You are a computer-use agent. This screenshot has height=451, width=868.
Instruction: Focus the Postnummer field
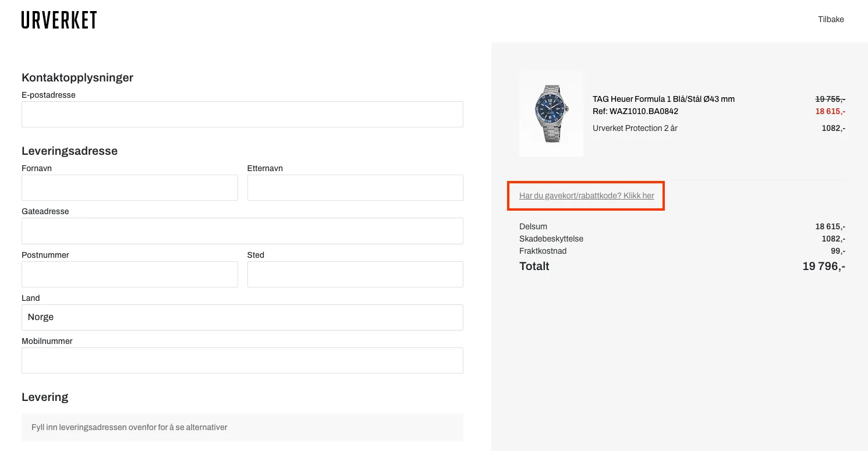point(130,274)
